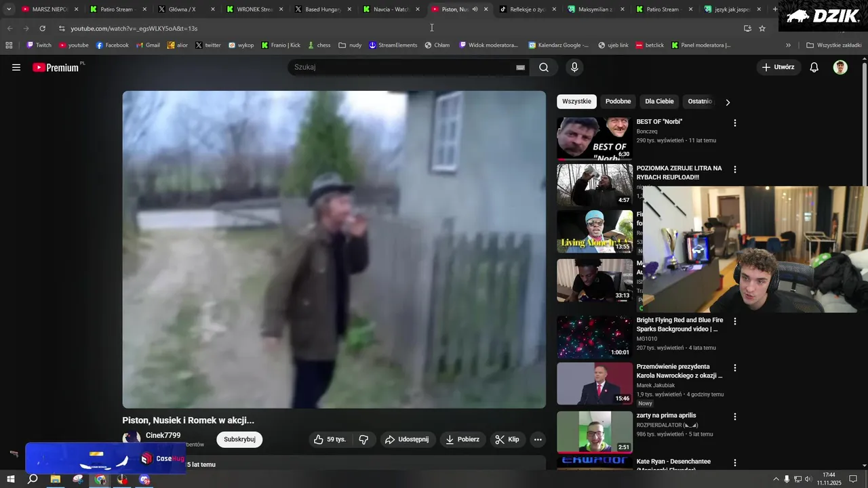
Task: Open the tab search chevron dropdown
Action: 9,9
